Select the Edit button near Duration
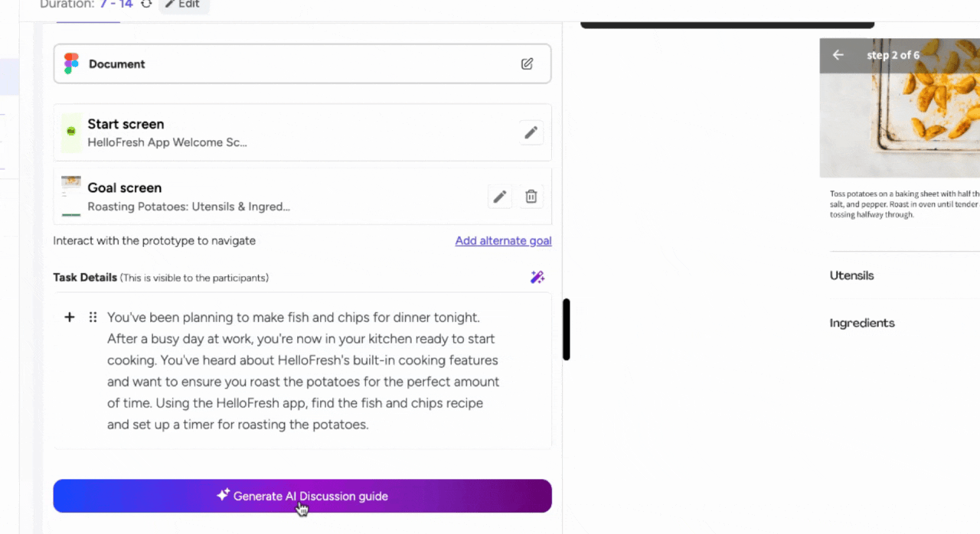This screenshot has width=980, height=534. pos(184,4)
